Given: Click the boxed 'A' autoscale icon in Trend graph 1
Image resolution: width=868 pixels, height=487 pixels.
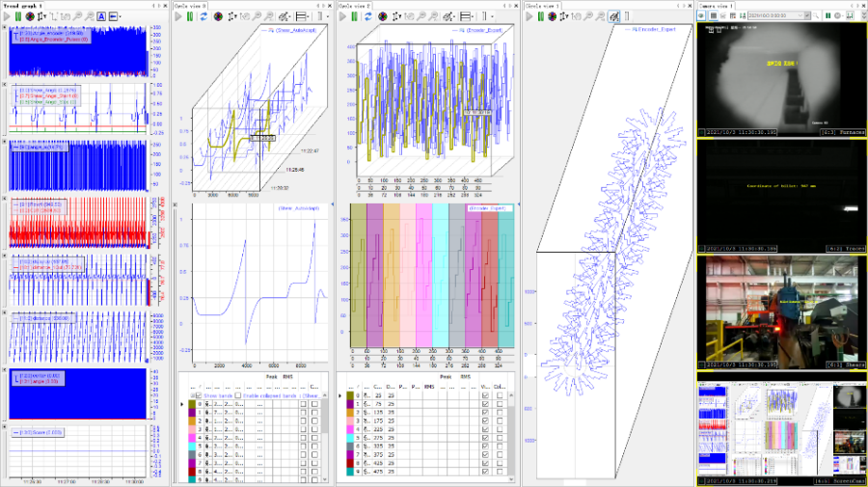Looking at the screenshot, I should click(100, 16).
